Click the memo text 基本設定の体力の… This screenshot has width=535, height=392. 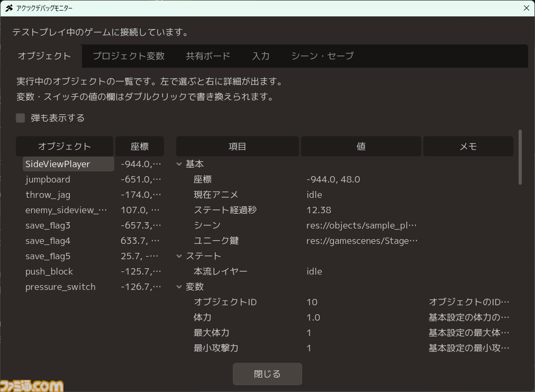[x=469, y=317]
